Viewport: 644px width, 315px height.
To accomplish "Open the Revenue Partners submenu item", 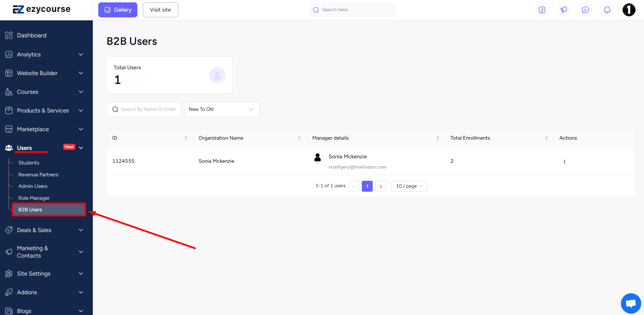I will click(38, 175).
